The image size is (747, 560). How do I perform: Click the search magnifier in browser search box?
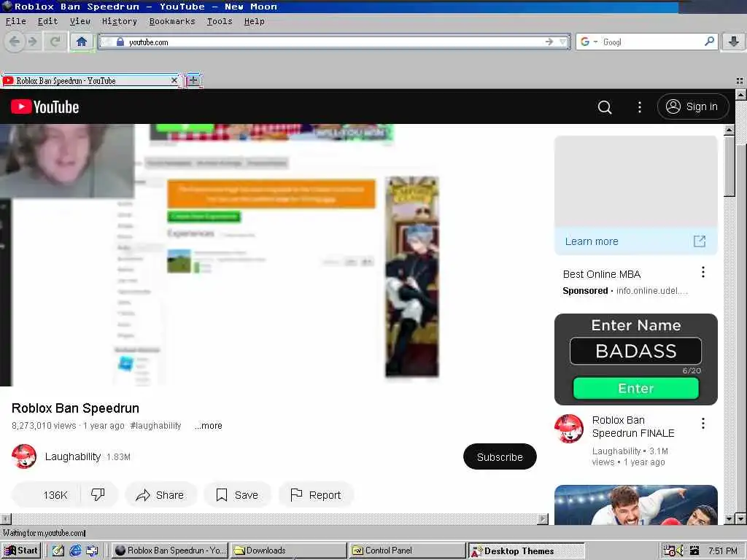point(709,42)
